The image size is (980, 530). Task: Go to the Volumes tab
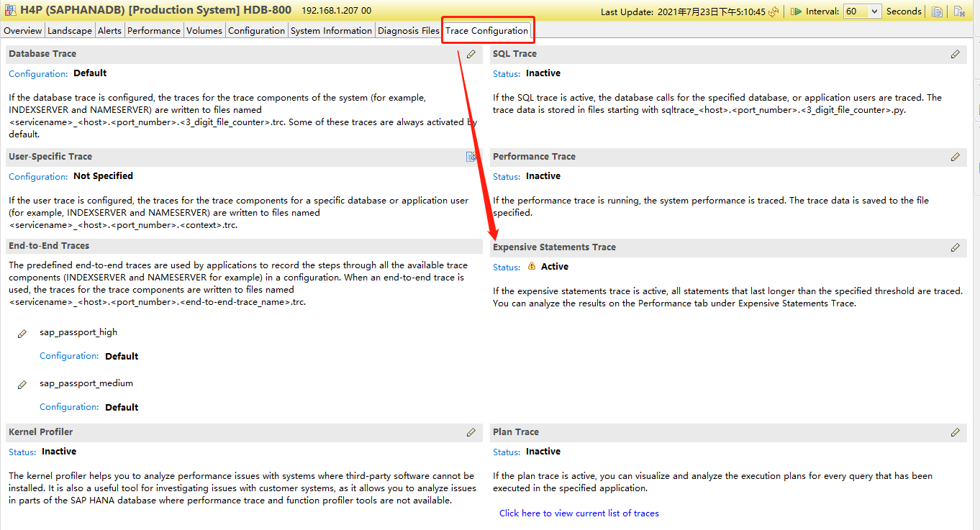coord(204,31)
